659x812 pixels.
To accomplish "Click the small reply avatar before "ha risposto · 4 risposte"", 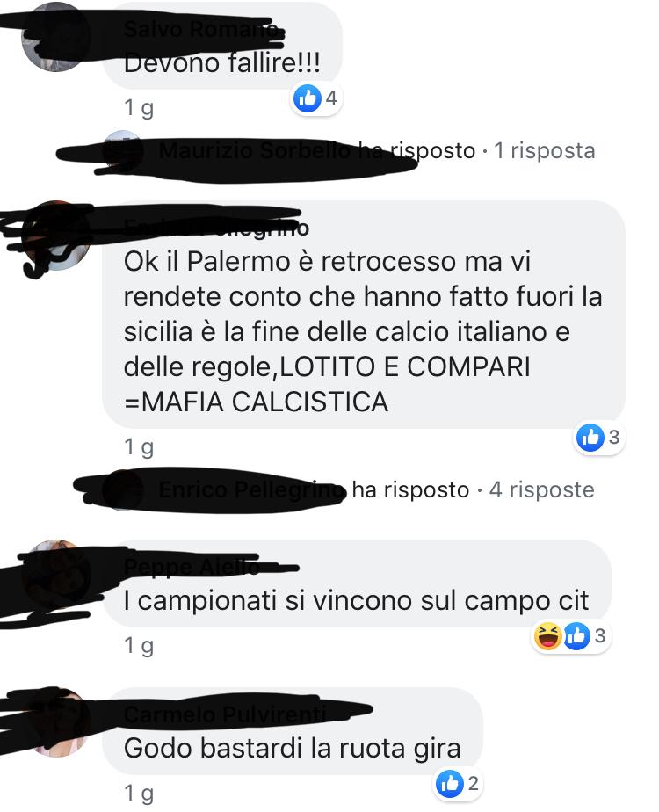I will 123,489.
